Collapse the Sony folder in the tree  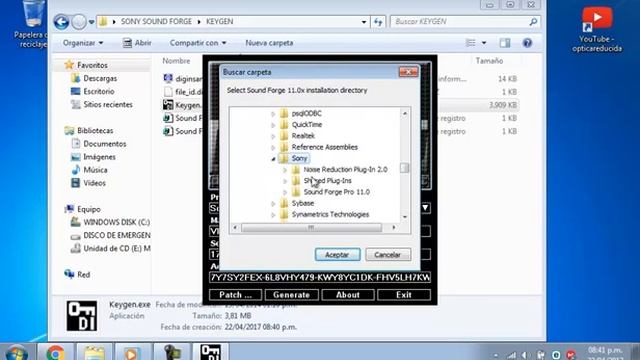point(273,159)
